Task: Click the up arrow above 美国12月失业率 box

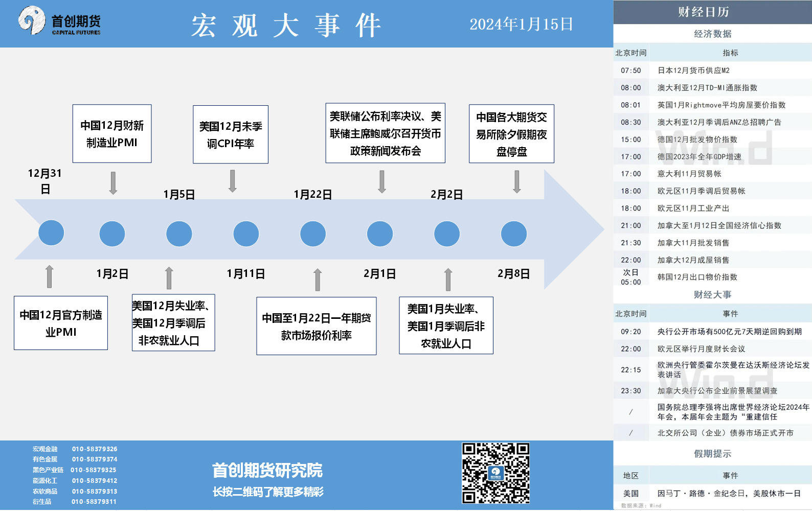Action: tap(169, 278)
